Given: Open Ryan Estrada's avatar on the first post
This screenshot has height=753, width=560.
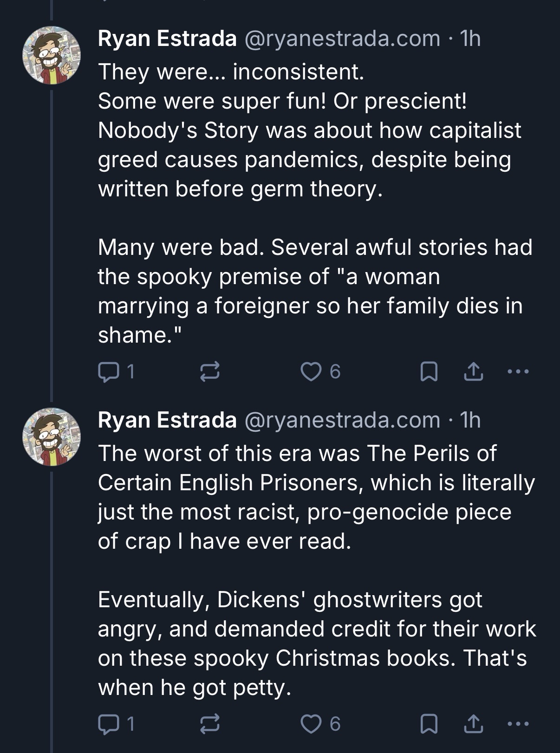Looking at the screenshot, I should pyautogui.click(x=52, y=55).
